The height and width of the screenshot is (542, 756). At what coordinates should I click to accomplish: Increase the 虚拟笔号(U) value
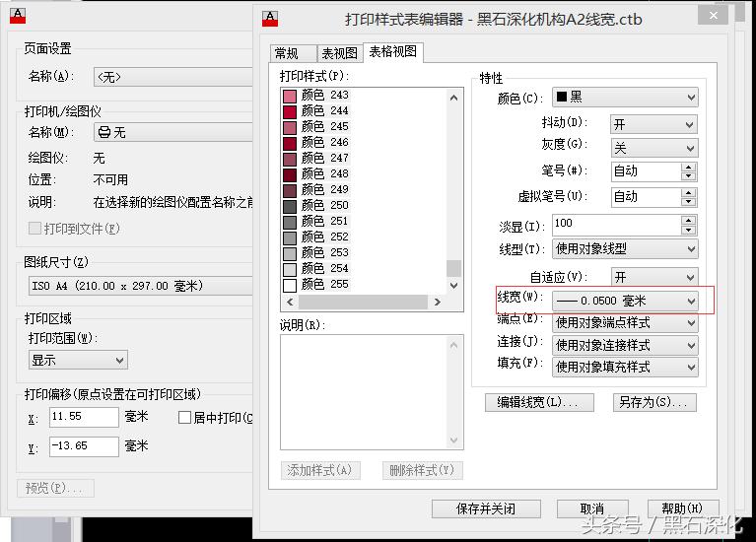[x=689, y=193]
